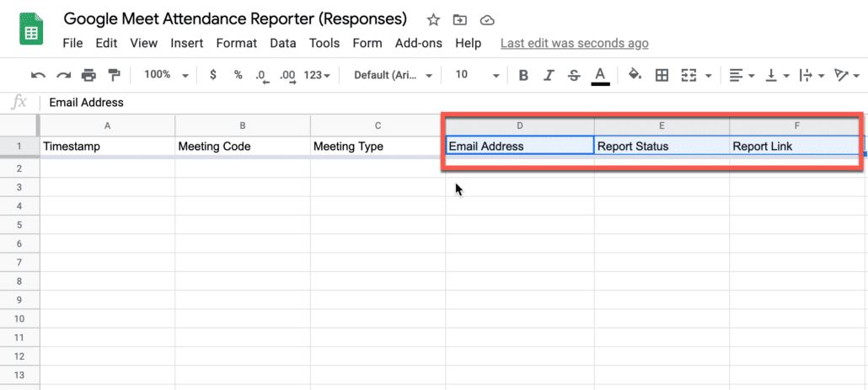Viewport: 868px width, 390px height.
Task: Open the vertical align dropdown
Action: tap(777, 76)
